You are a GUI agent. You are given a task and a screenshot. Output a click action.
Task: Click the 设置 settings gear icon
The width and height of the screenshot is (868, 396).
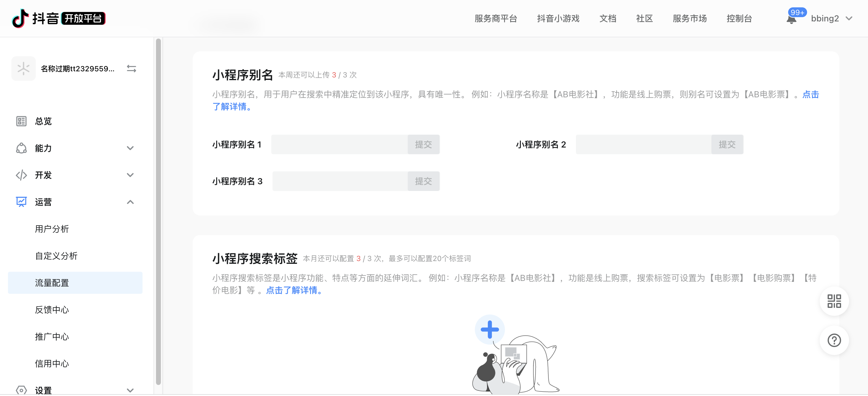(x=21, y=390)
